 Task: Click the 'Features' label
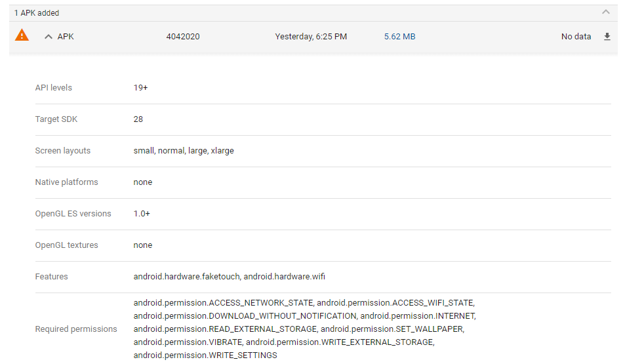(x=51, y=277)
